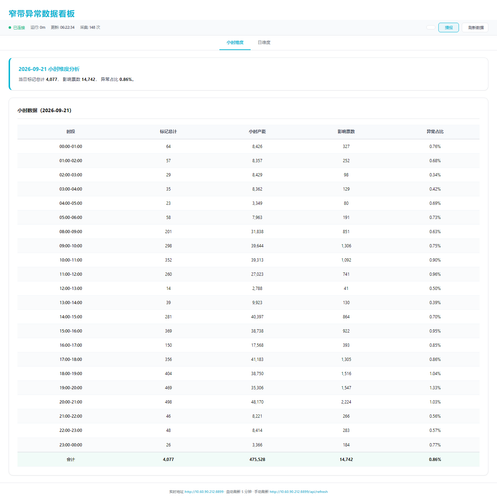Click the anomaly ratio column header
The height and width of the screenshot is (500, 497).
[x=435, y=132]
